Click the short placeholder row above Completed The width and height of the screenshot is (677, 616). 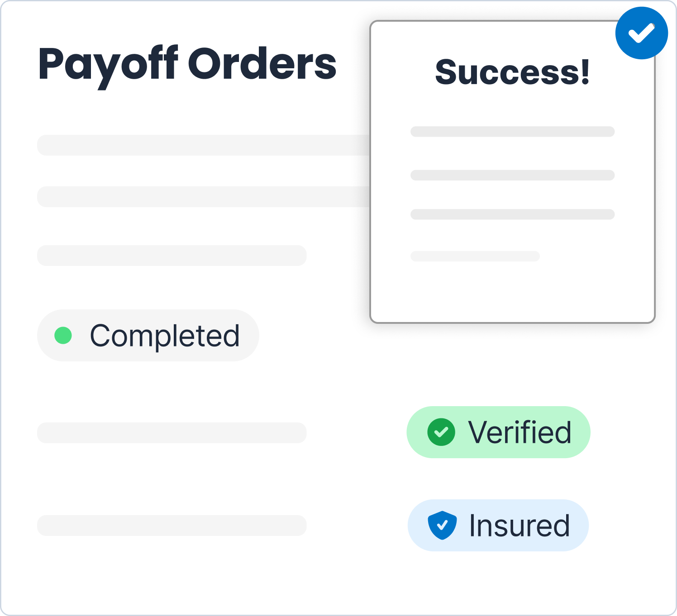pyautogui.click(x=172, y=256)
